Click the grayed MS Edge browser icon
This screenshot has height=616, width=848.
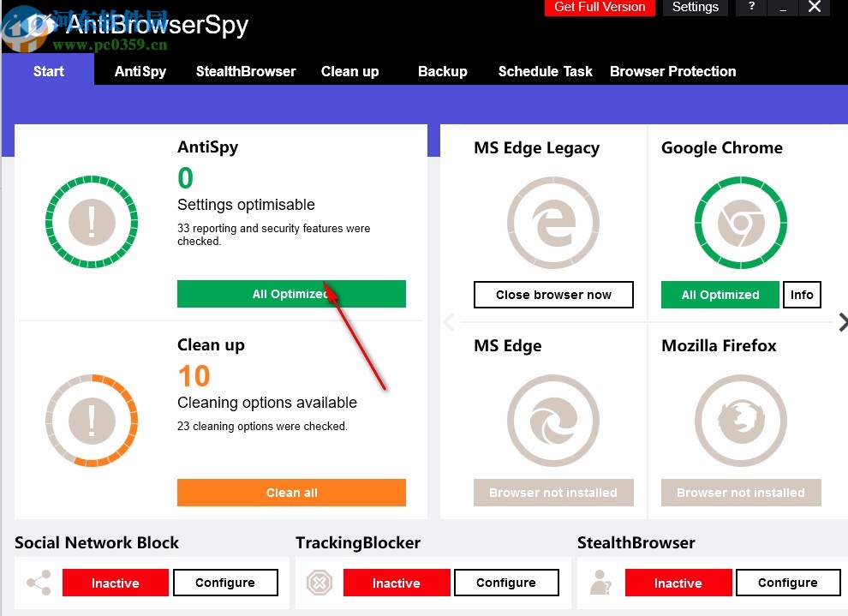pos(552,421)
